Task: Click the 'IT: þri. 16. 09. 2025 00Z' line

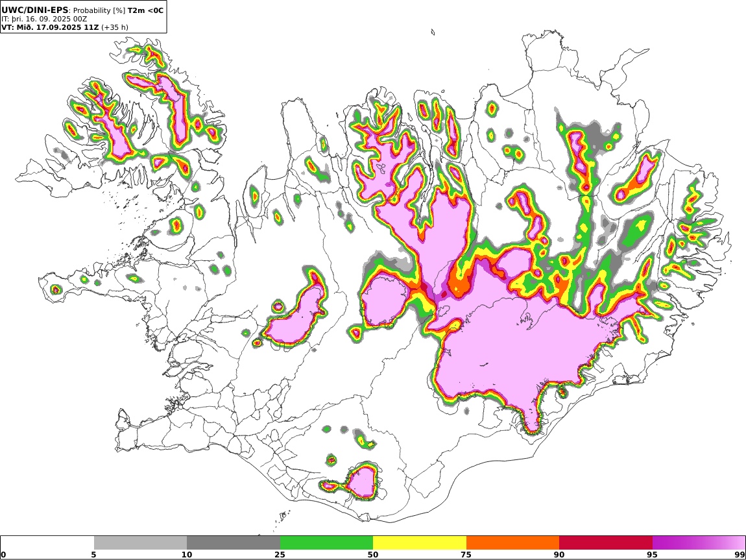Action: point(44,19)
